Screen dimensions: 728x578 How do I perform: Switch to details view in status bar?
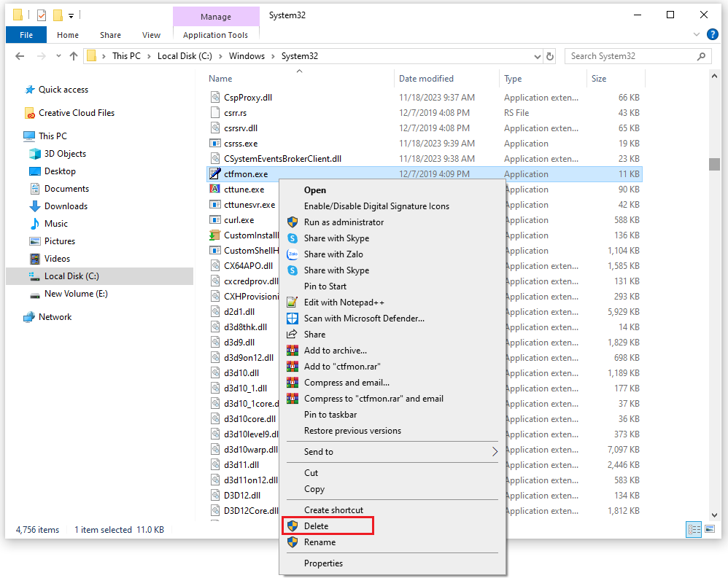[693, 529]
